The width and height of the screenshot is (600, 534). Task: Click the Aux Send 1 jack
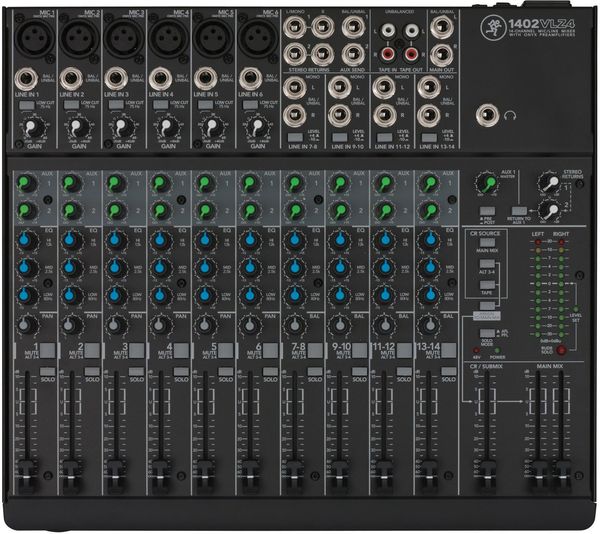click(352, 27)
